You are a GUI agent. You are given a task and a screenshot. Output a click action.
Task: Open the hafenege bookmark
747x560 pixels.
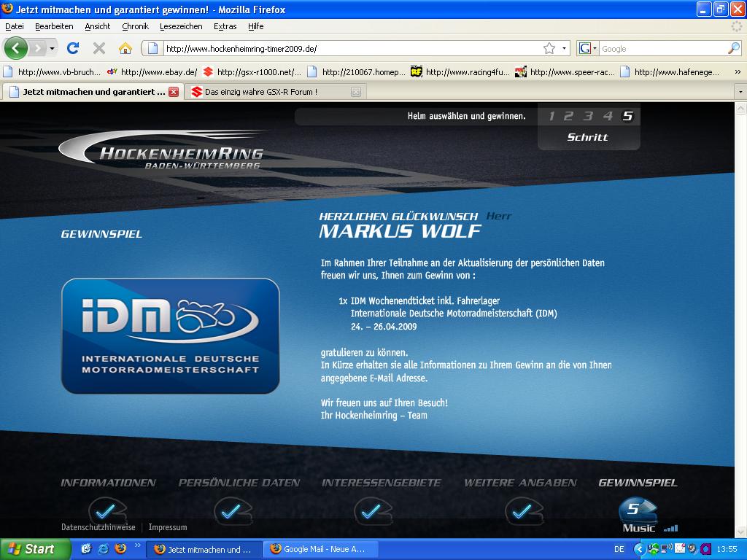[670, 72]
